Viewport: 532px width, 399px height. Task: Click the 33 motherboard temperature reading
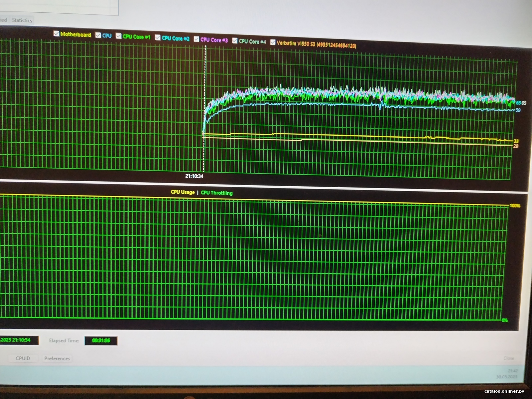pyautogui.click(x=516, y=141)
